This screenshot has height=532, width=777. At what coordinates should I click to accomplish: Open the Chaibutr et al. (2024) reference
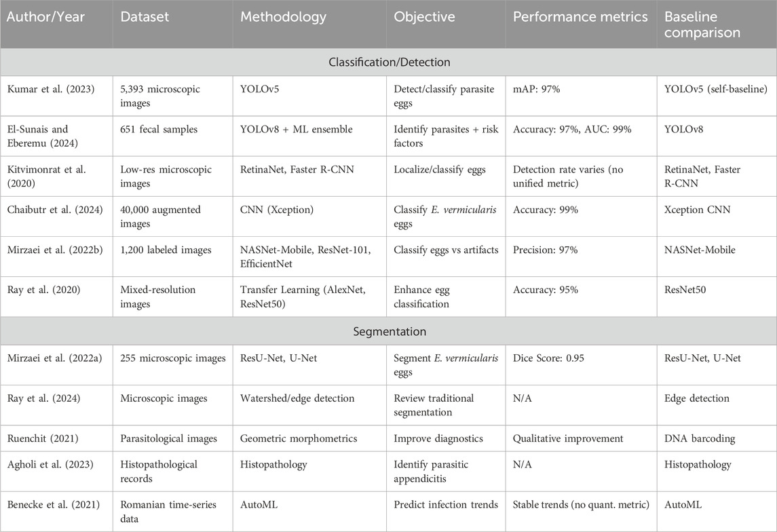tap(53, 210)
